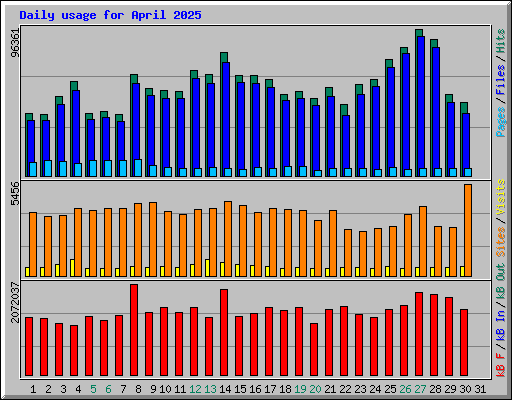Click the green day label 12
The width and height of the screenshot is (512, 400).
click(x=195, y=389)
